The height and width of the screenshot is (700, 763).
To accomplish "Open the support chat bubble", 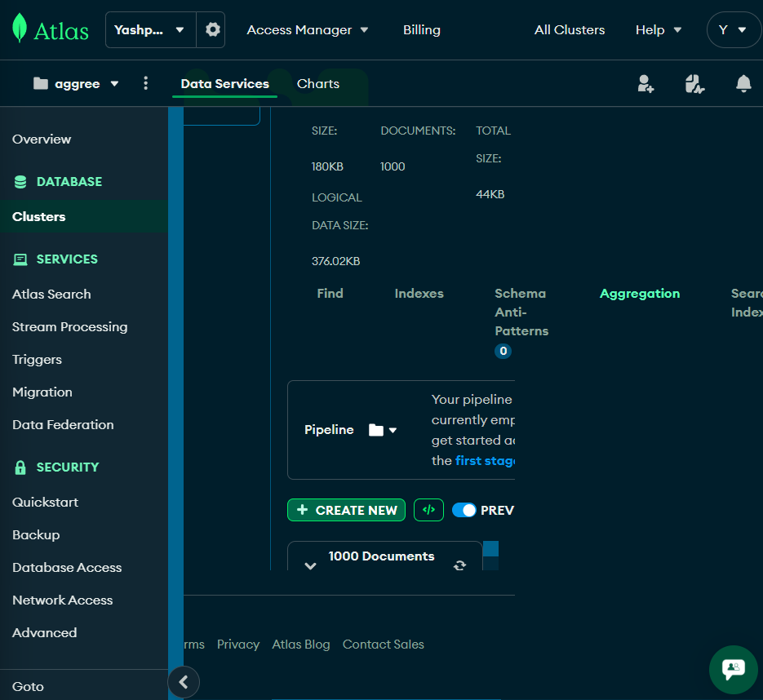I will (x=734, y=669).
